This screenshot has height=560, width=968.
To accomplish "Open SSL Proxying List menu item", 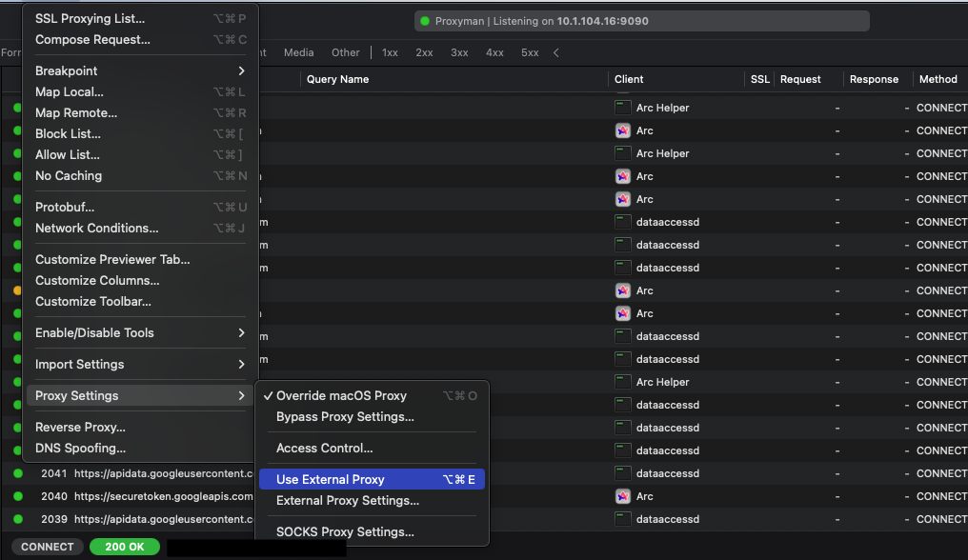I will [x=140, y=18].
